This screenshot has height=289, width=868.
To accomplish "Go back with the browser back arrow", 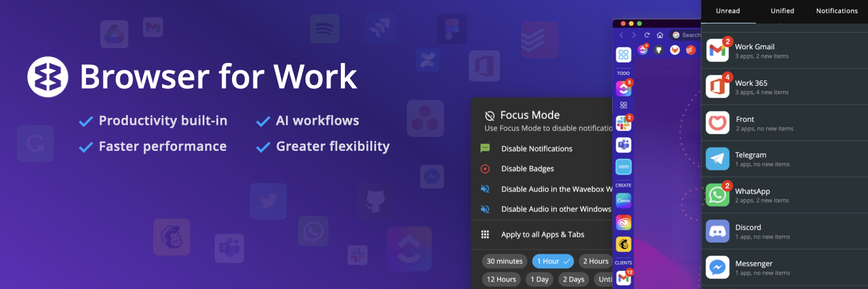I will coord(621,35).
